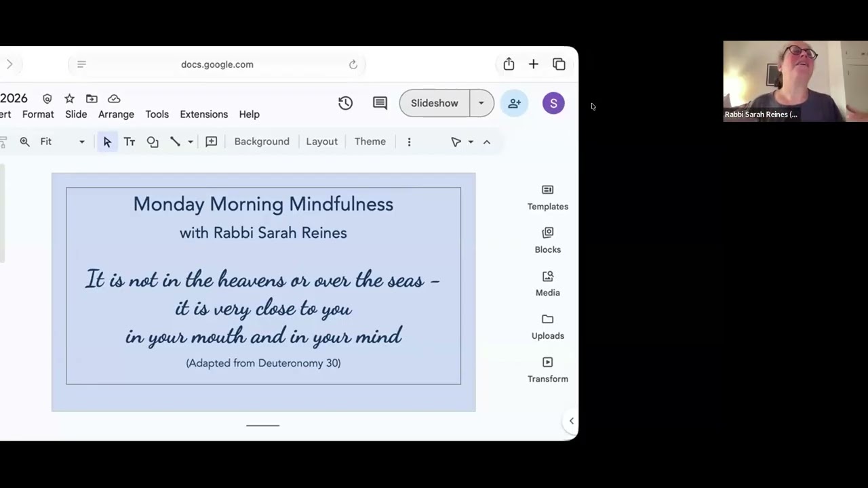Show the browser tab overview
This screenshot has width=868, height=488.
pos(559,64)
